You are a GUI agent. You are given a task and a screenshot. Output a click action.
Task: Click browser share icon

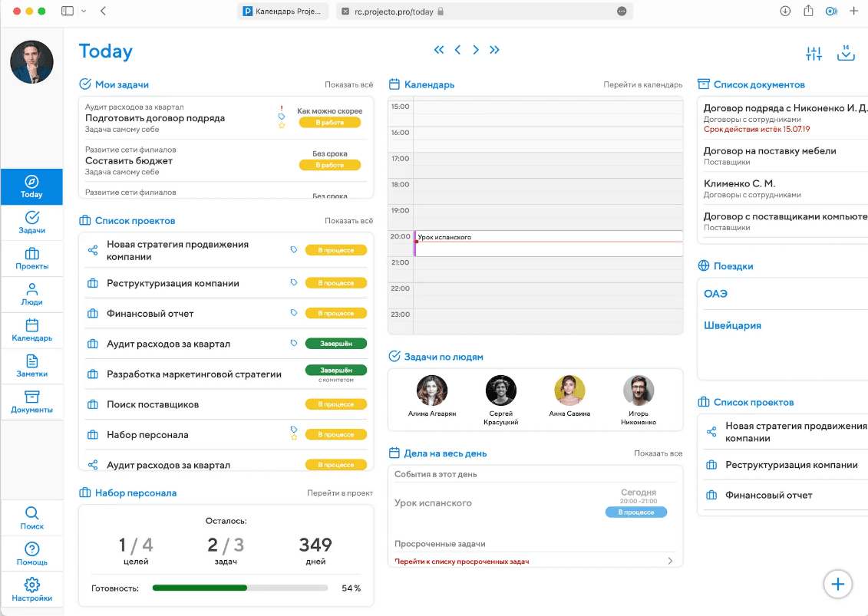coord(808,11)
